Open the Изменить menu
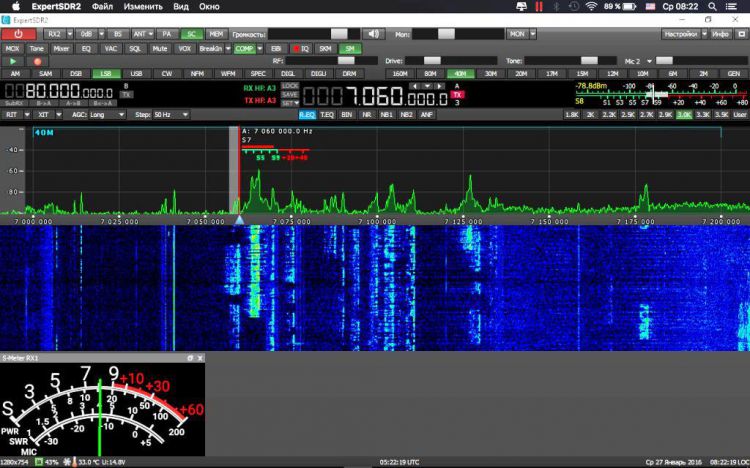This screenshot has height=468, width=750. tap(143, 6)
